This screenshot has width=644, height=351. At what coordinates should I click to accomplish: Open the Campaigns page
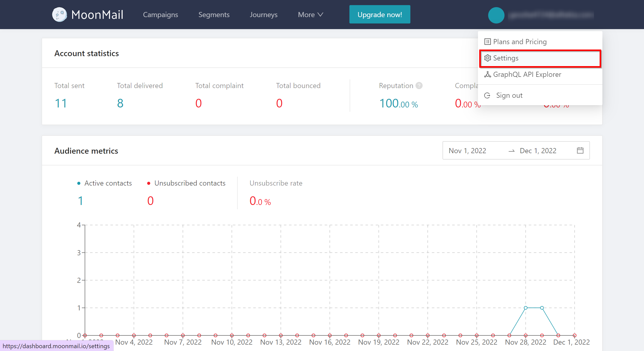coord(160,15)
